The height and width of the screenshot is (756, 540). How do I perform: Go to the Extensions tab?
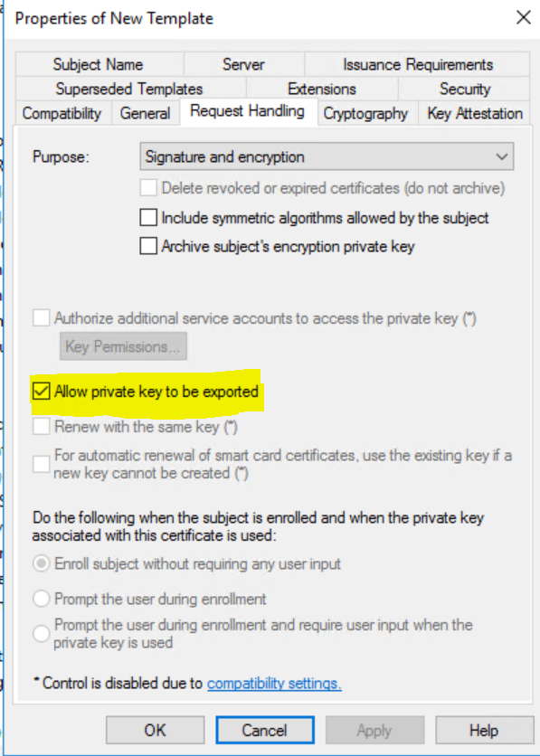point(322,89)
